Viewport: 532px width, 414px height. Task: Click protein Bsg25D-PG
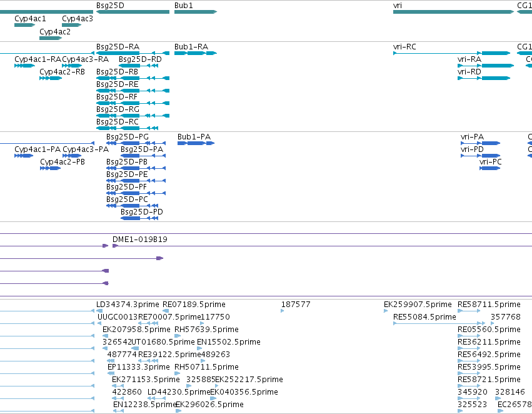pos(136,143)
